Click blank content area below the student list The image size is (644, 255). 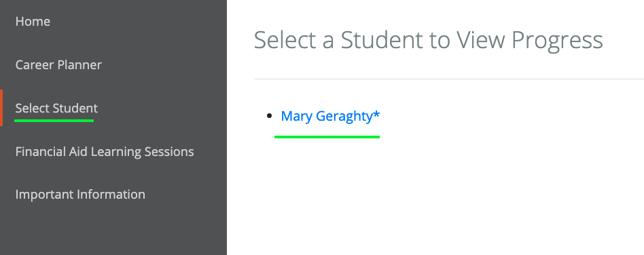tap(435, 197)
